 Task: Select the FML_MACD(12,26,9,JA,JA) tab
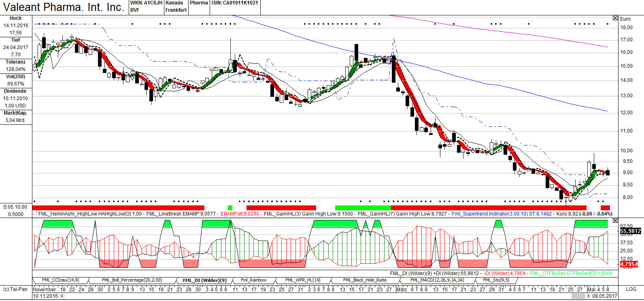point(437,280)
